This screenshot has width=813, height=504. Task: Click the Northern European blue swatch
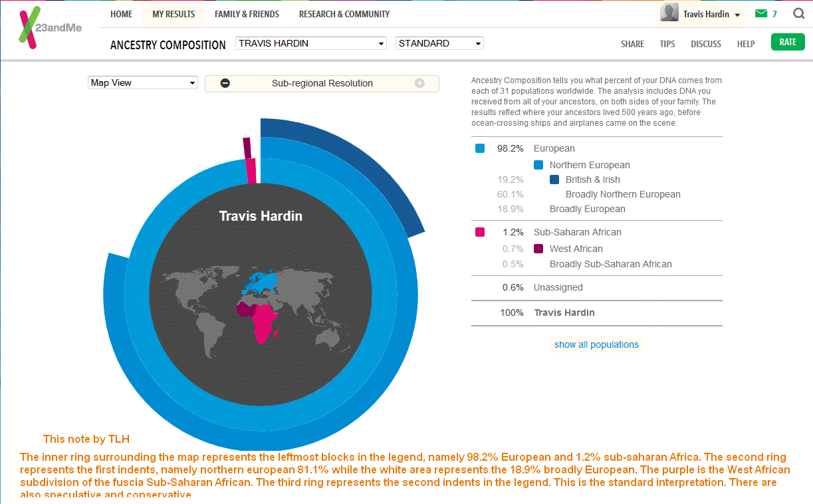(538, 165)
